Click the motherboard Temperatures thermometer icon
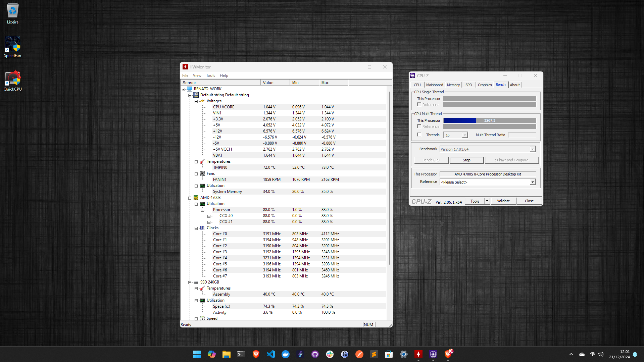The height and width of the screenshot is (362, 644). pos(202,161)
